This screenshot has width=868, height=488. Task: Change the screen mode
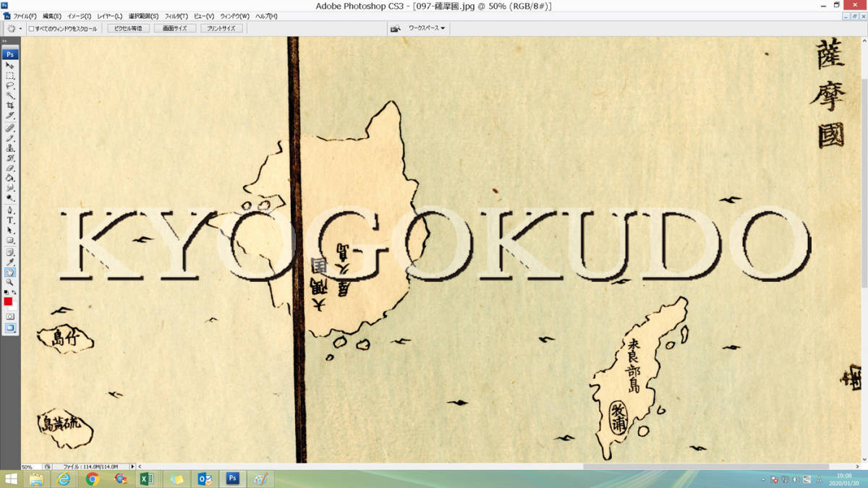pyautogui.click(x=10, y=328)
